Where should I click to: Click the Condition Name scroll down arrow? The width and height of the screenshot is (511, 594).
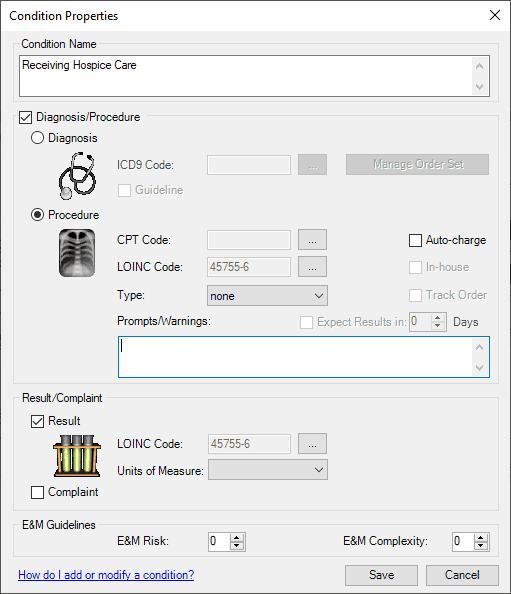coord(480,87)
